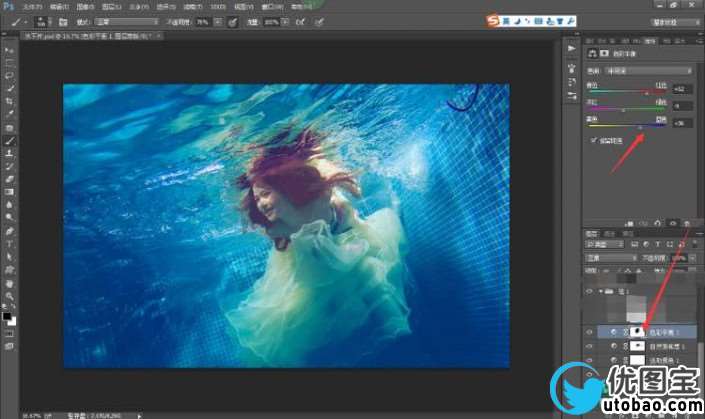The height and width of the screenshot is (419, 705).
Task: Collapse the layer group with its triangle
Action: click(x=600, y=291)
